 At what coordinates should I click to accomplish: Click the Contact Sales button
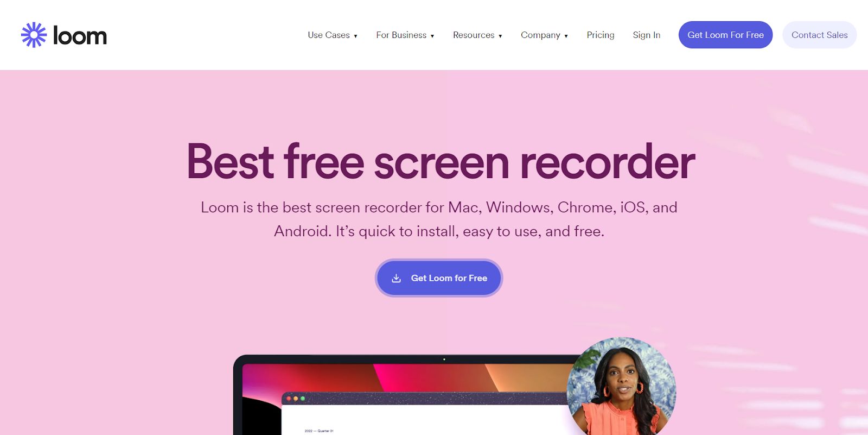tap(819, 35)
